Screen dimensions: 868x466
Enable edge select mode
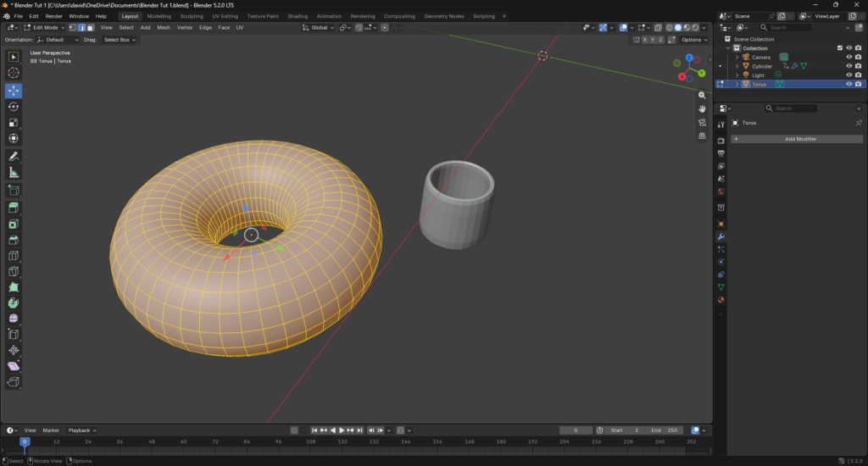click(82, 28)
